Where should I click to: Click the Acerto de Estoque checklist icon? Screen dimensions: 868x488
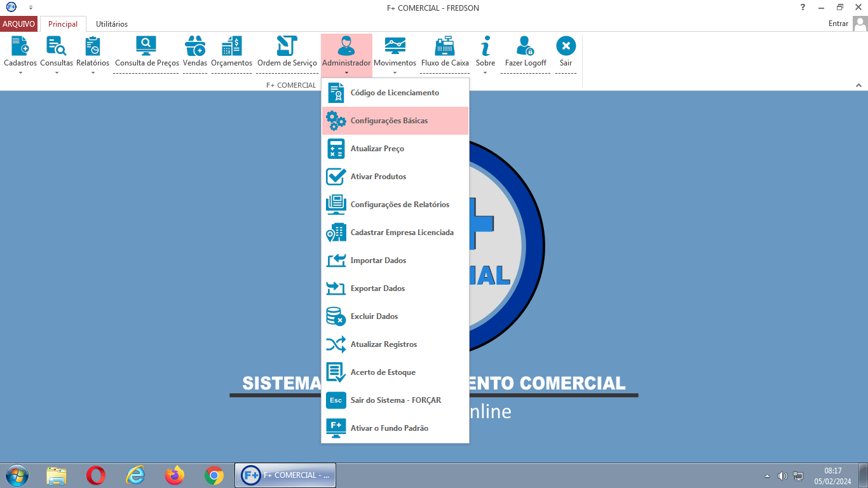[336, 372]
